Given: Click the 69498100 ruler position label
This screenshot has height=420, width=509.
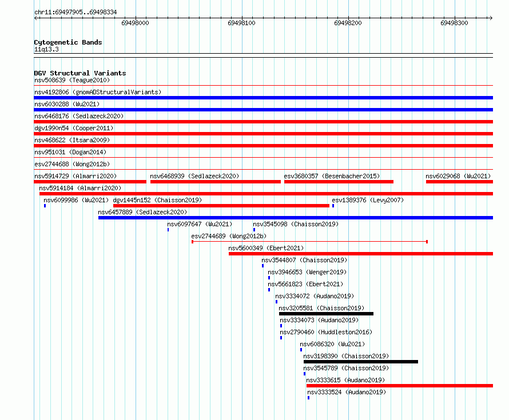Looking at the screenshot, I should click(241, 23).
